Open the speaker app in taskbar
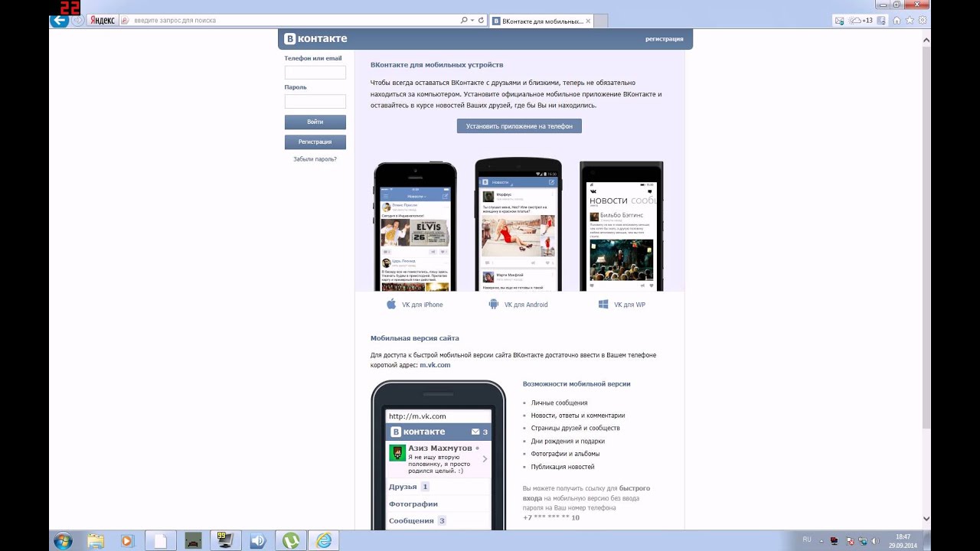The height and width of the screenshot is (551, 980). pyautogui.click(x=258, y=541)
